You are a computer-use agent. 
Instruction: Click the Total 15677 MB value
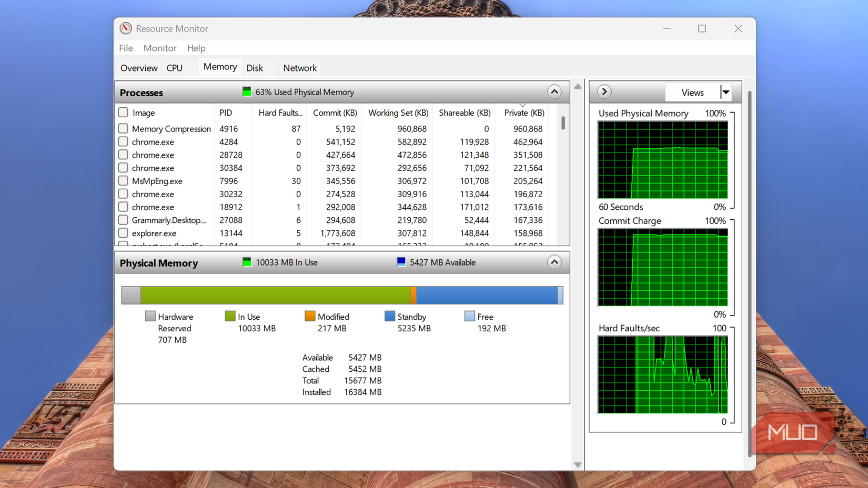tap(363, 381)
